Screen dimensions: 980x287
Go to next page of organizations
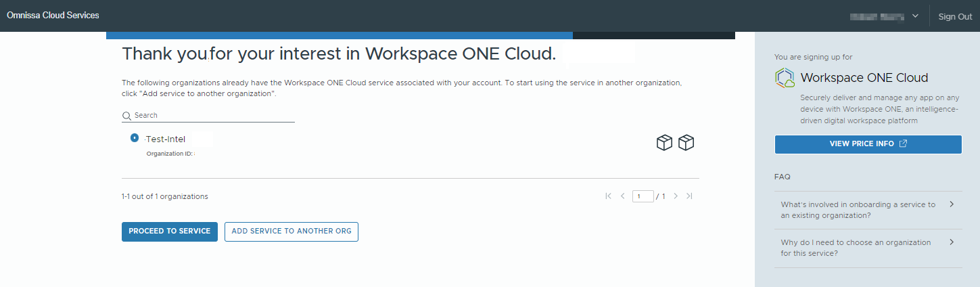[675, 196]
